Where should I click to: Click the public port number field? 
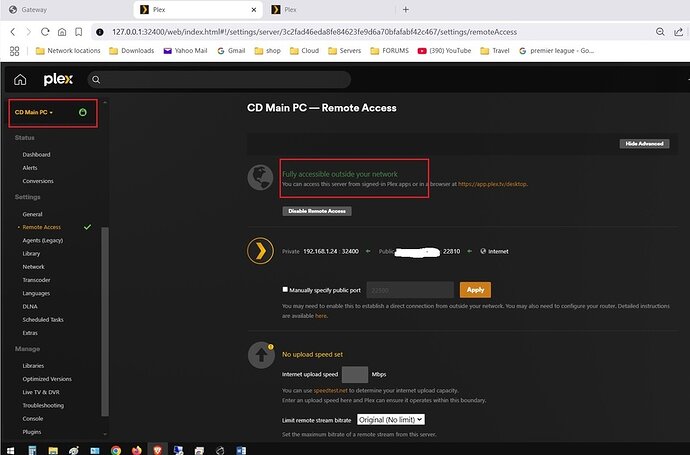pos(410,290)
